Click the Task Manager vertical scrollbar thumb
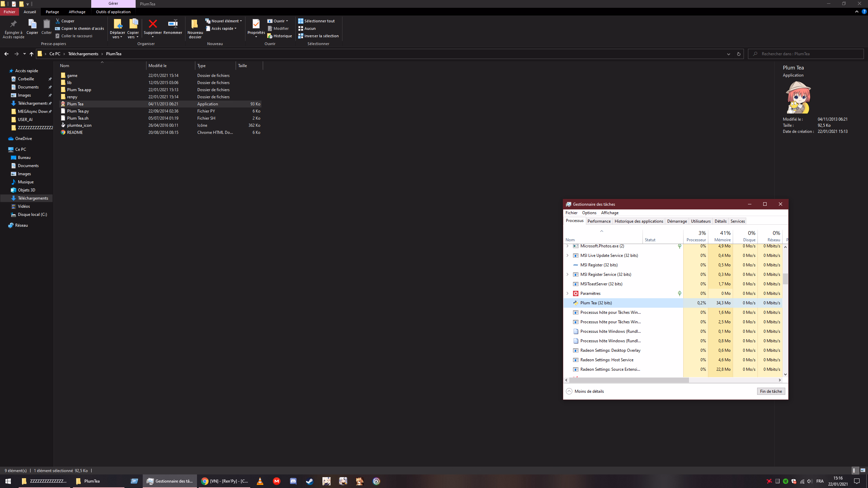This screenshot has width=868, height=488. tap(785, 279)
